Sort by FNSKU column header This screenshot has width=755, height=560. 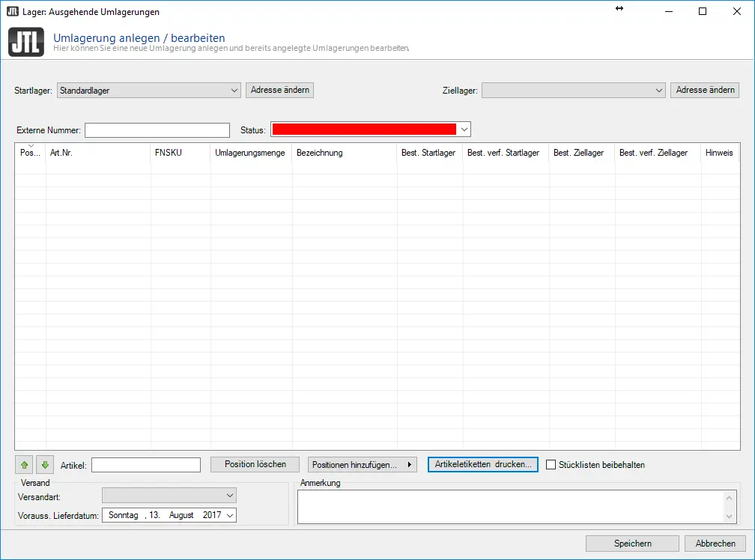[x=181, y=153]
